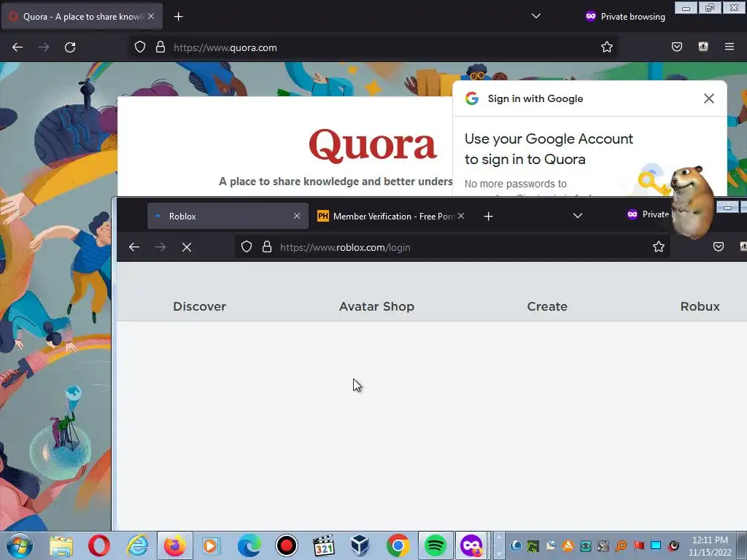Switch to the Roblox tab
The image size is (747, 560).
click(x=228, y=216)
